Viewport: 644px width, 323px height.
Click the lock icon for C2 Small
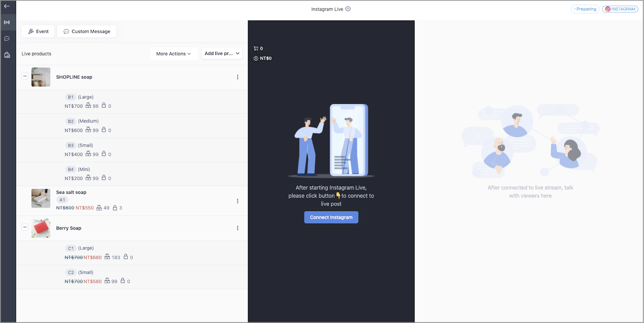point(123,281)
